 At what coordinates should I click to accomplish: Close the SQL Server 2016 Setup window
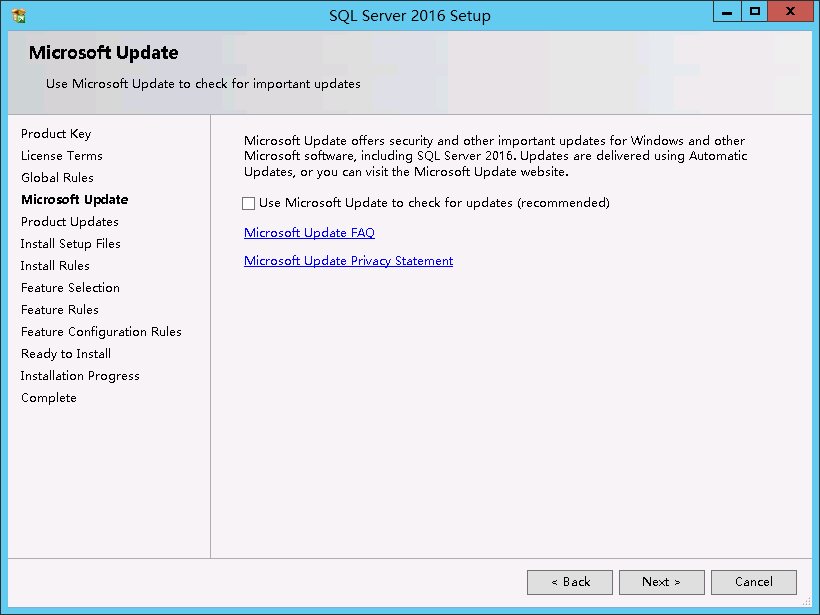pos(790,12)
